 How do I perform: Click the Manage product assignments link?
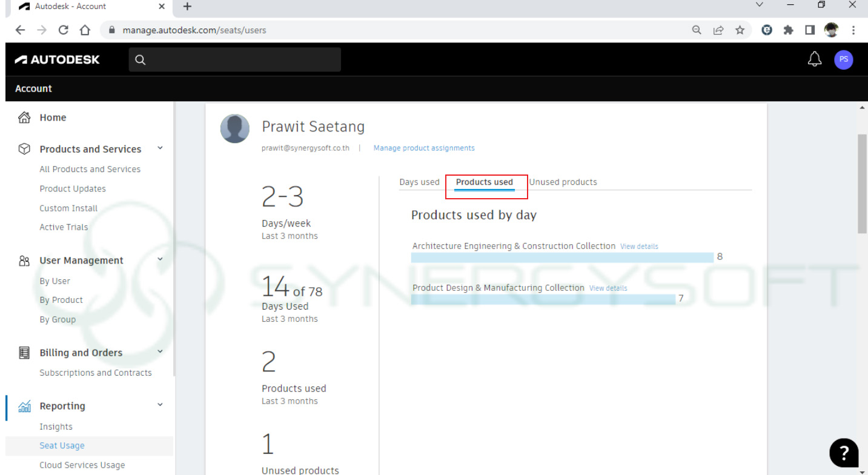424,148
